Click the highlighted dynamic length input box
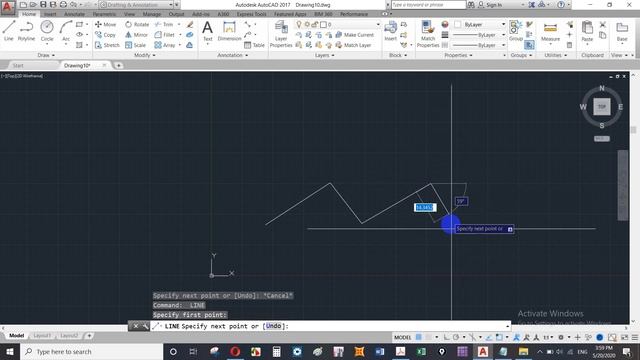This screenshot has height=360, width=640. (x=425, y=207)
